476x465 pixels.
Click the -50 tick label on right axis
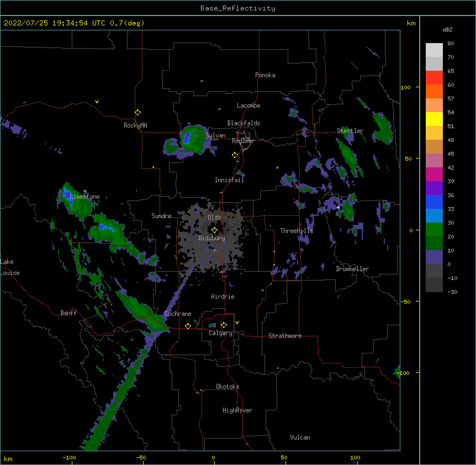(x=405, y=302)
